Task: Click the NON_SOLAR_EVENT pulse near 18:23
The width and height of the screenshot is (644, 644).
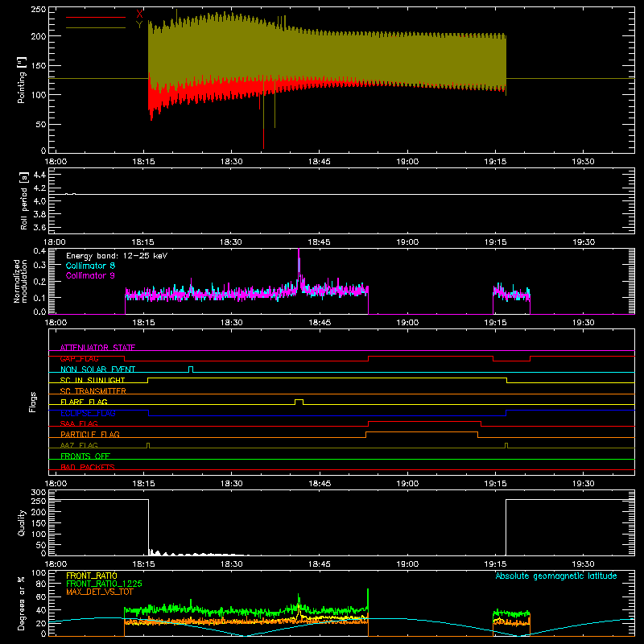Action: tap(191, 369)
